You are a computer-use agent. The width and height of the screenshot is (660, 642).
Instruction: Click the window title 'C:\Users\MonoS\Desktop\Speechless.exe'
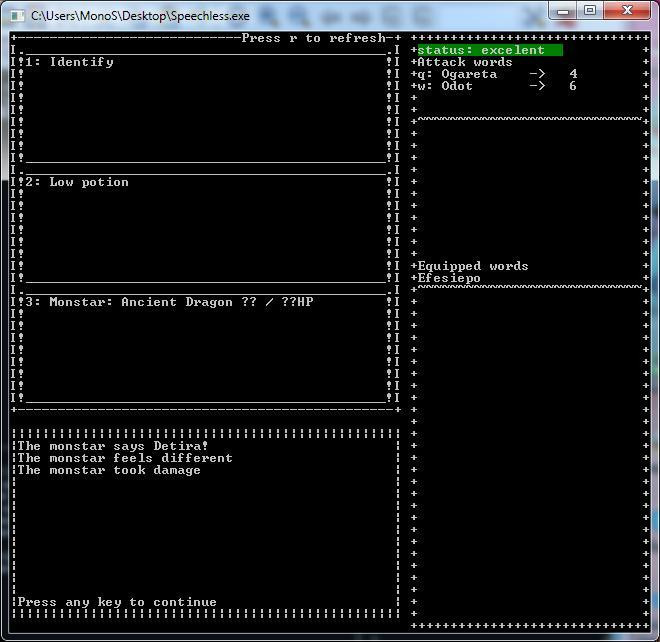140,16
